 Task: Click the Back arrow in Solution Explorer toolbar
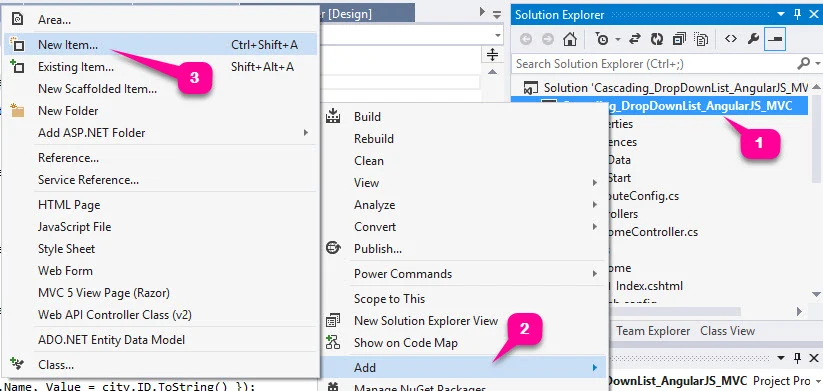pyautogui.click(x=526, y=39)
